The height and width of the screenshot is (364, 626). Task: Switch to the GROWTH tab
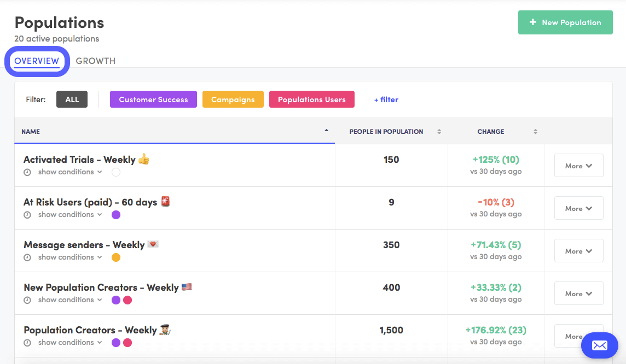(96, 61)
